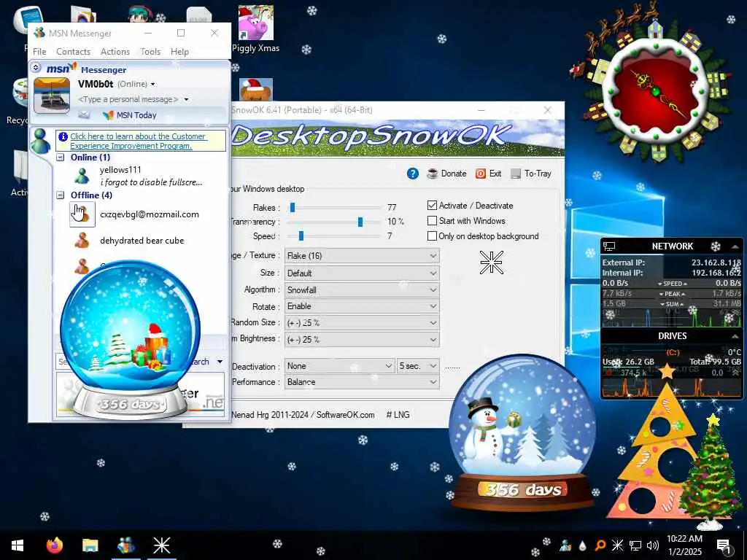Switch to MSN Messenger taskbar button
The width and height of the screenshot is (747, 560).
pyautogui.click(x=125, y=545)
